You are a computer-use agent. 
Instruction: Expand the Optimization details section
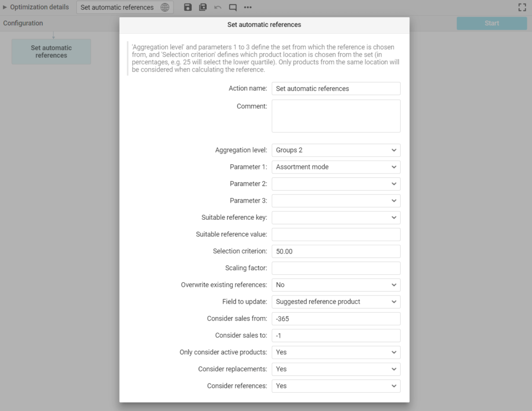[35, 7]
